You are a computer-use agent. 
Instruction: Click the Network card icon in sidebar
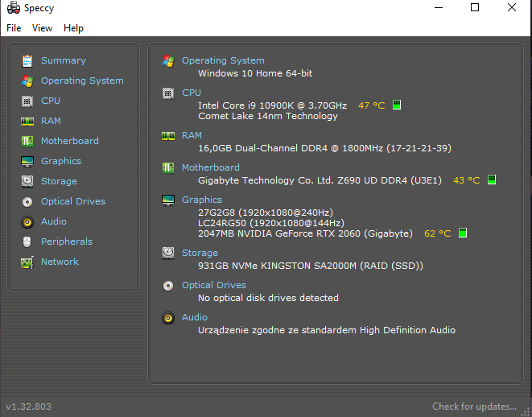27,262
